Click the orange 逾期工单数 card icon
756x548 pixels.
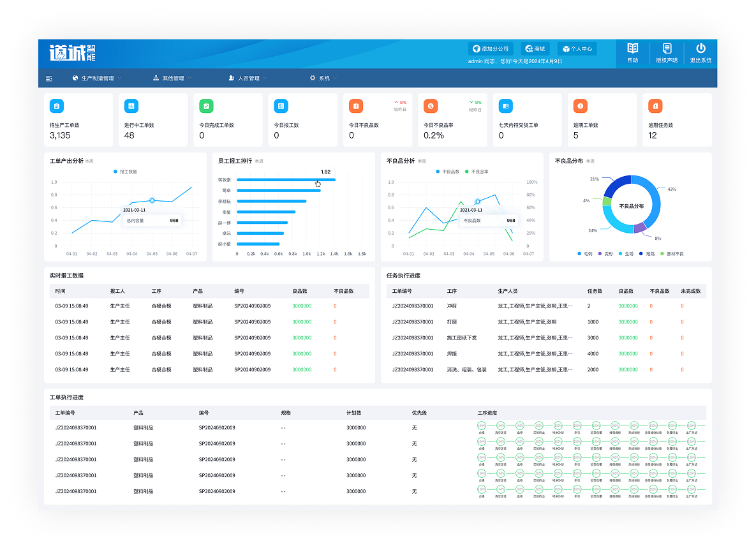click(x=580, y=106)
